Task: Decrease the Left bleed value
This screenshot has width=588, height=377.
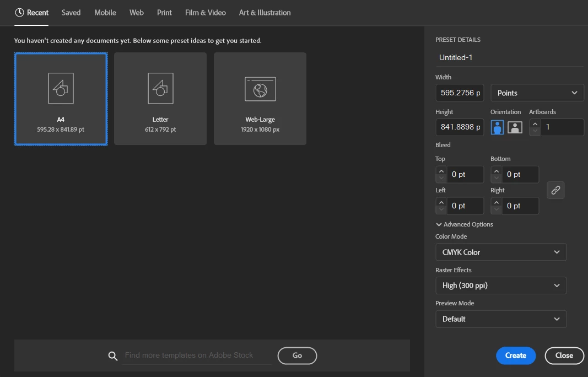Action: pyautogui.click(x=441, y=209)
